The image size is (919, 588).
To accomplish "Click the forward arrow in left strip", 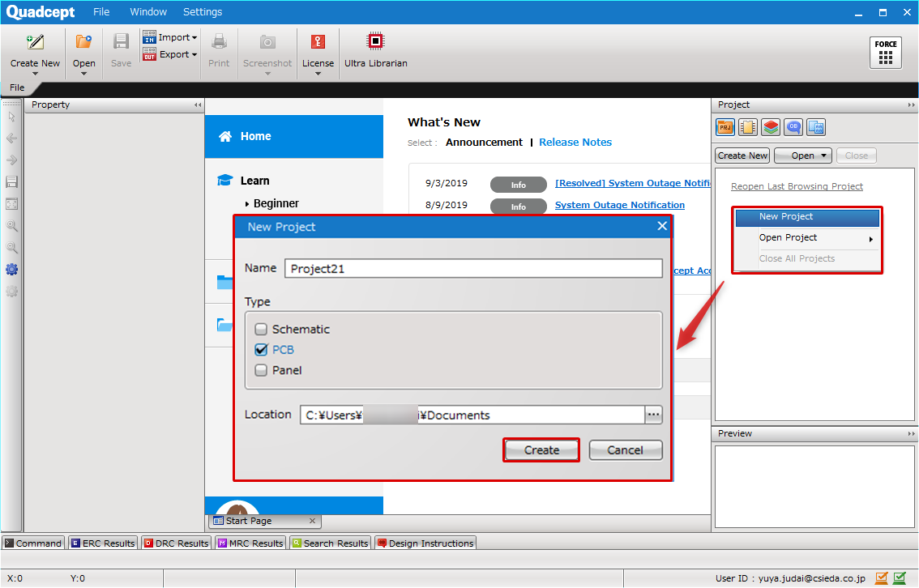I will [11, 160].
